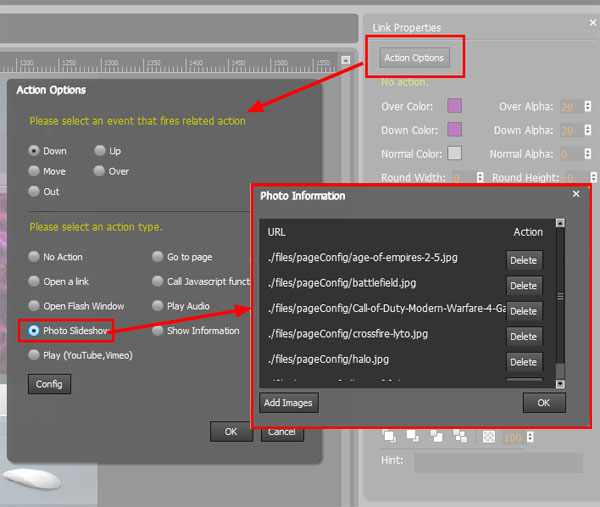Open the Down Color swatch

[x=455, y=129]
